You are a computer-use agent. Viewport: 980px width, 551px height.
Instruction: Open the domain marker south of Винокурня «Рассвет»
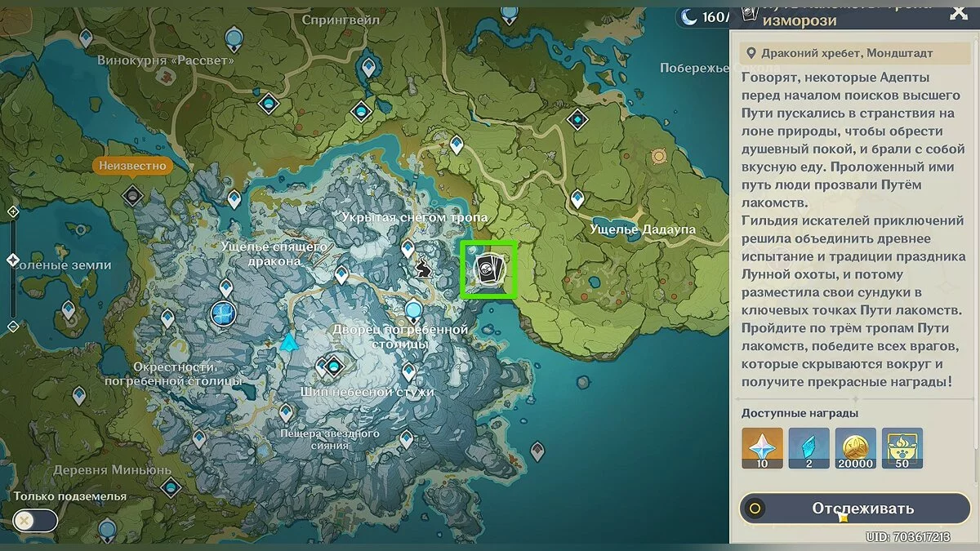[x=269, y=104]
